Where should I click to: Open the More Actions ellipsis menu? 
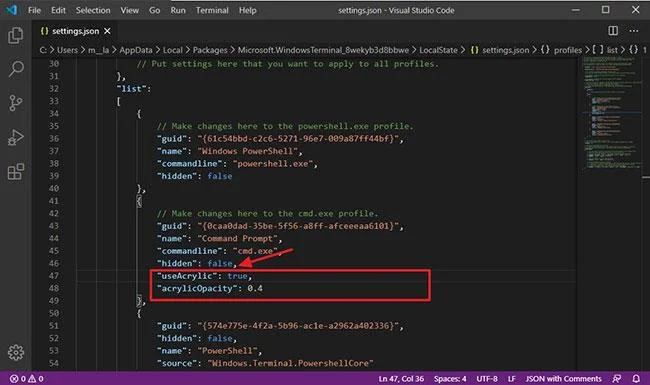pos(633,31)
